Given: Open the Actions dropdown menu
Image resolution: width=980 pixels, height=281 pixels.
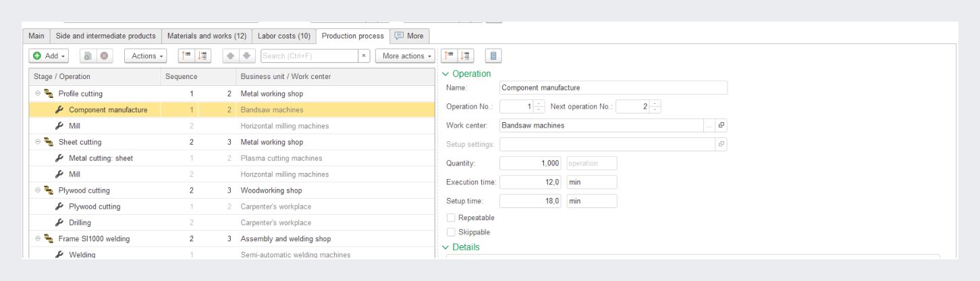Looking at the screenshot, I should tap(146, 56).
